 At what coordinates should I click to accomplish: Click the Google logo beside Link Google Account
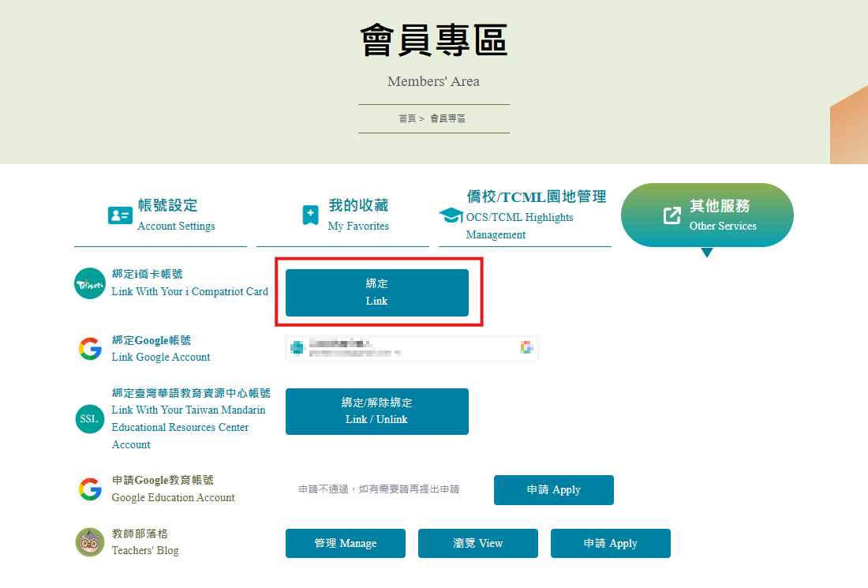click(90, 349)
